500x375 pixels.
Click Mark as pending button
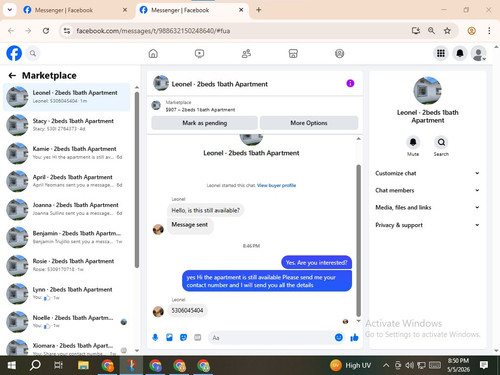coord(204,123)
